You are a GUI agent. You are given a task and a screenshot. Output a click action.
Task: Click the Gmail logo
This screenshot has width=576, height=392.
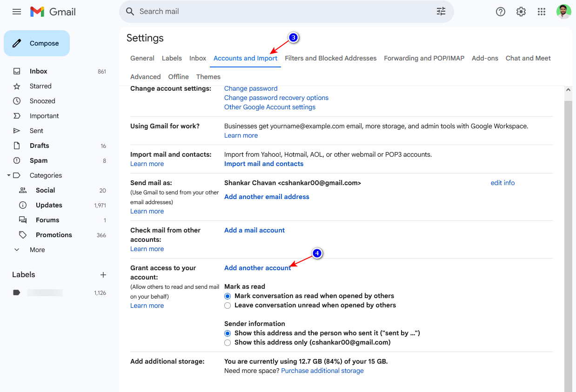[x=53, y=12]
